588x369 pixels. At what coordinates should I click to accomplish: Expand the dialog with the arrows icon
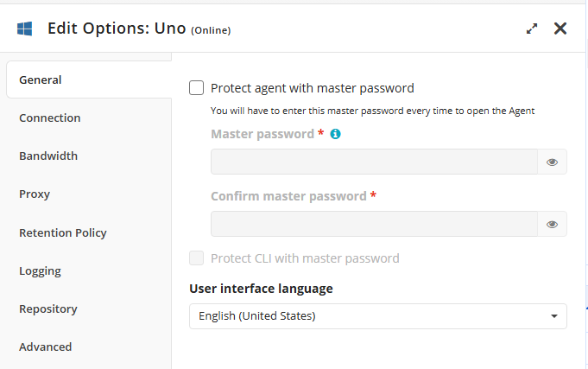pos(532,29)
